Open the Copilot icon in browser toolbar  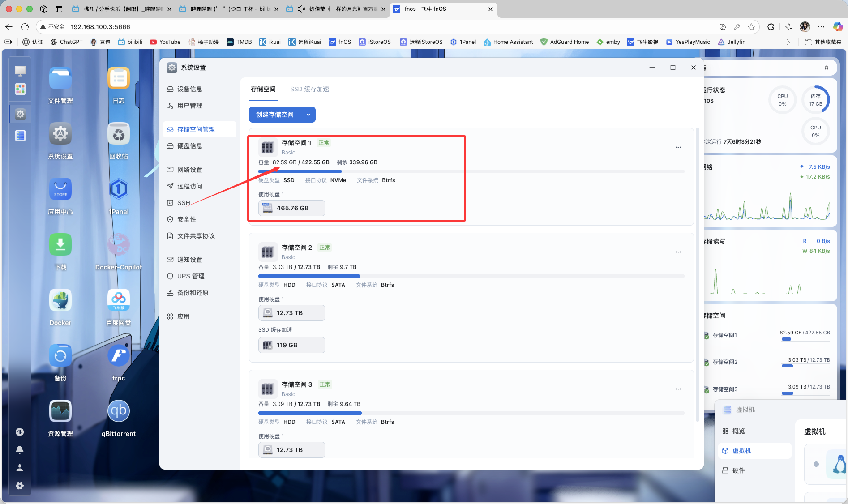(x=838, y=27)
